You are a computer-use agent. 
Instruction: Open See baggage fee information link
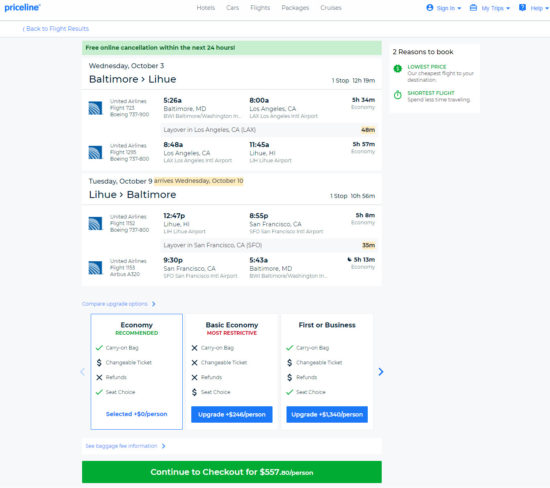click(121, 446)
